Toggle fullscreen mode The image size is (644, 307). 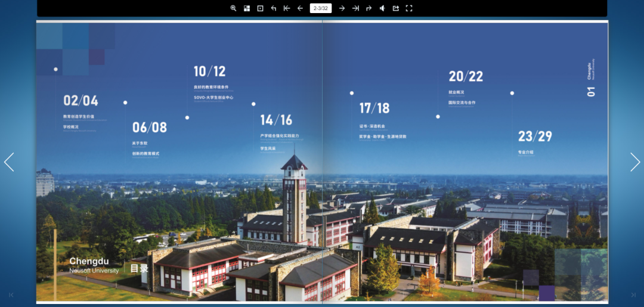pyautogui.click(x=409, y=8)
